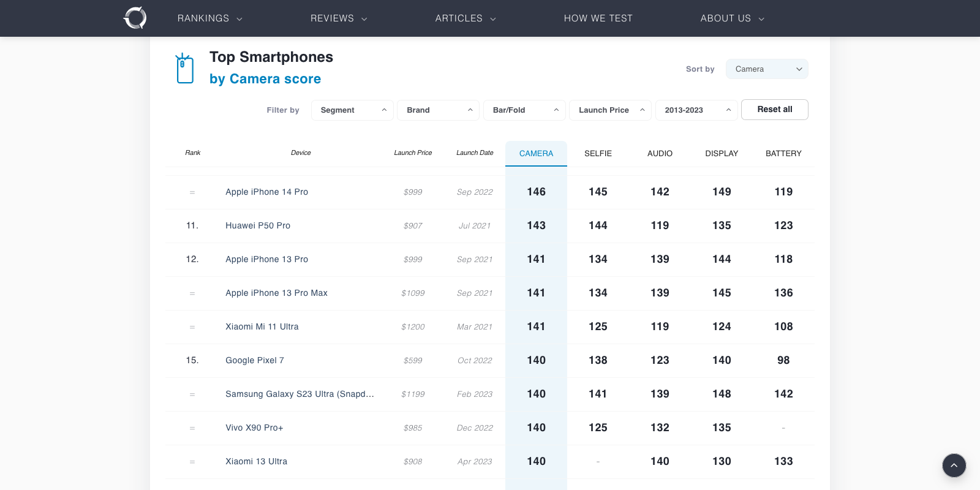Screen dimensions: 980x490
Task: Click iPhone 14 Pro camera score 146
Action: click(x=536, y=192)
